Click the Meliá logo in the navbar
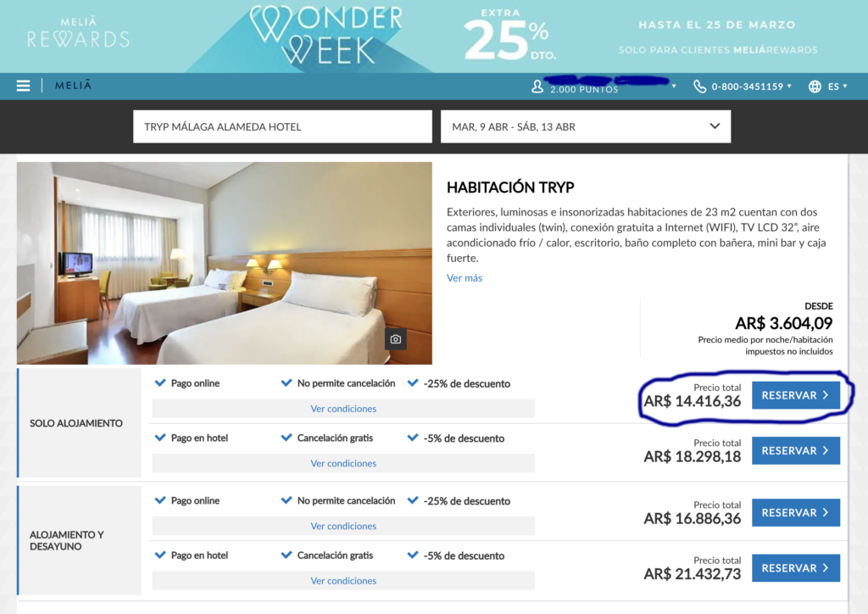 point(73,86)
